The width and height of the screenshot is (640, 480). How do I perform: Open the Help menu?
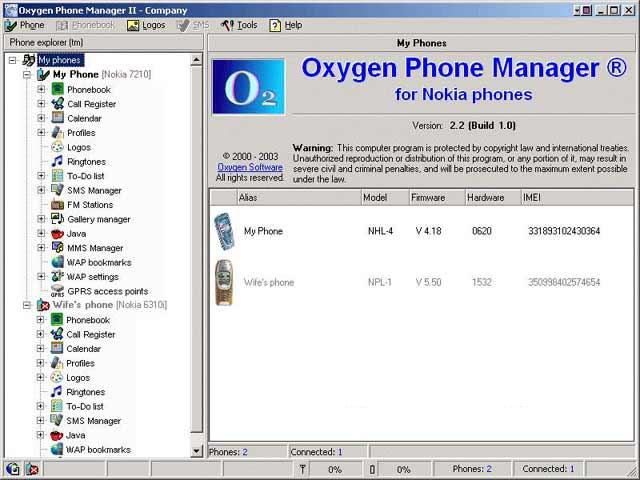pos(286,25)
